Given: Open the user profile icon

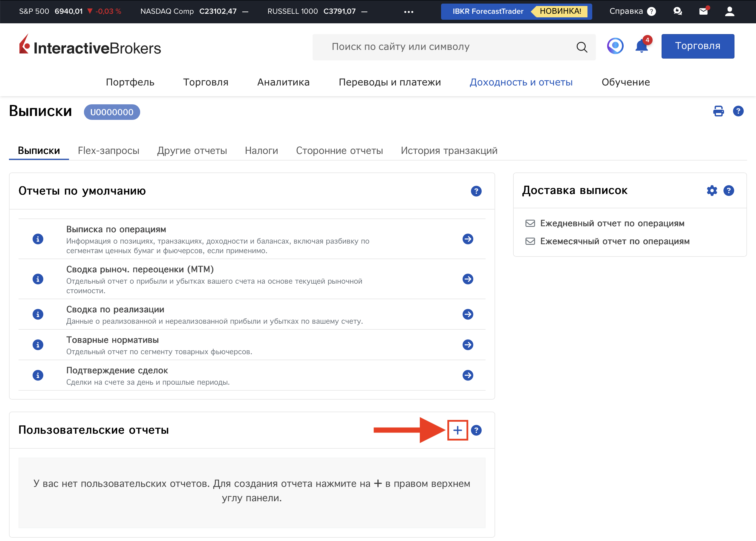Looking at the screenshot, I should coord(729,11).
